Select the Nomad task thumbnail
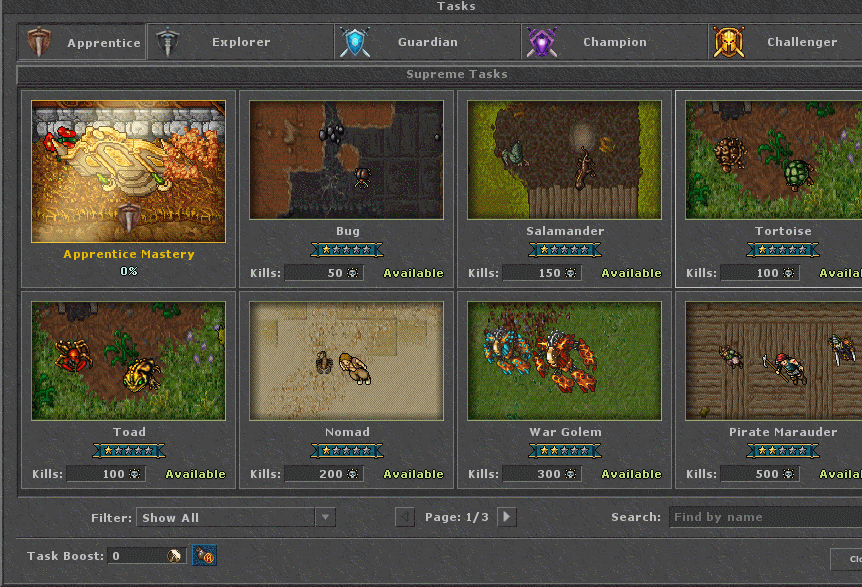Viewport: 862px width, 587px height. [x=346, y=361]
